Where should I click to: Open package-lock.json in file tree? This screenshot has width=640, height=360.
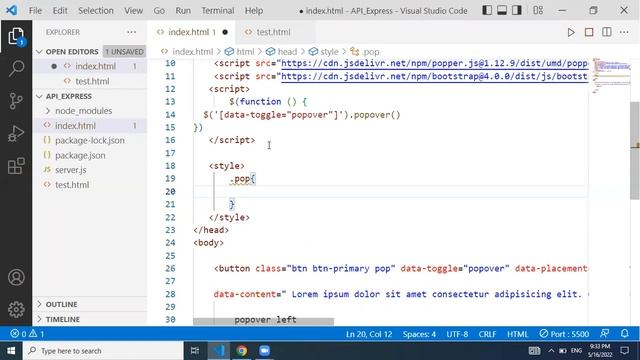[x=90, y=140]
